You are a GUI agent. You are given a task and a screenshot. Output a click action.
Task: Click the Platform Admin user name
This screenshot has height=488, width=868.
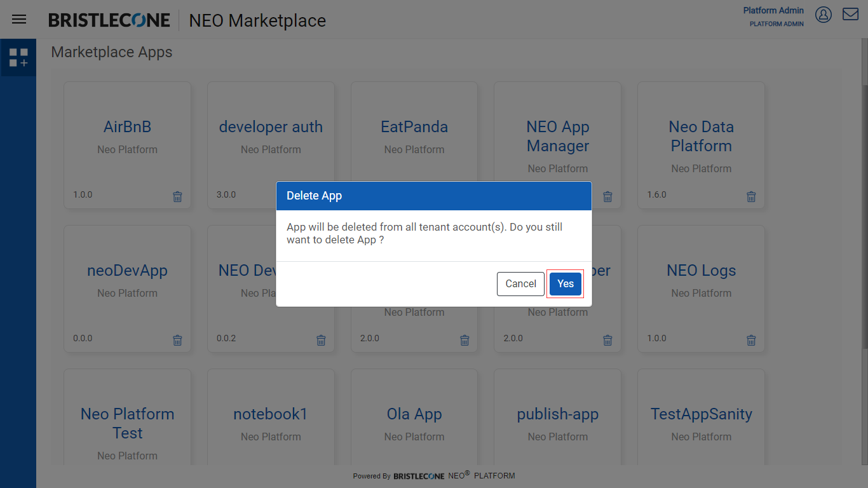click(773, 10)
